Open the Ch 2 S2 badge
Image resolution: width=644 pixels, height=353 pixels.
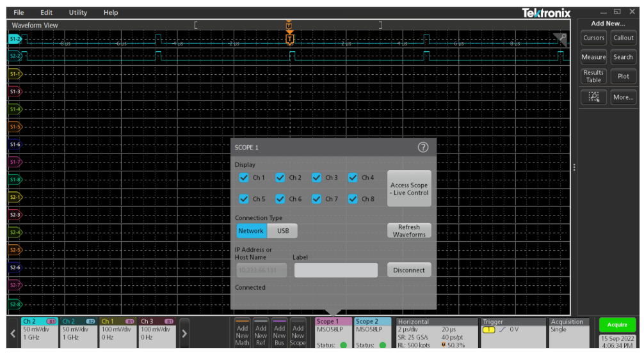[79, 333]
